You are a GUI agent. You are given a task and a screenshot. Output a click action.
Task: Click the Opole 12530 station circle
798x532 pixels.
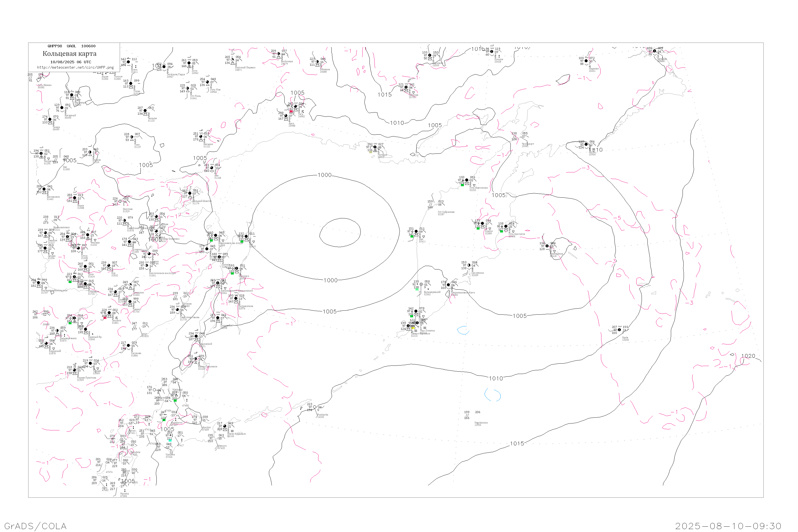[619, 330]
